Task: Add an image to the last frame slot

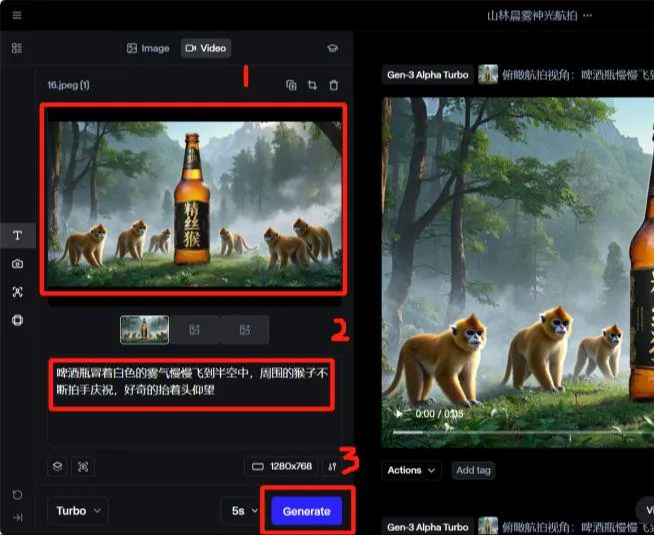Action: [x=245, y=330]
